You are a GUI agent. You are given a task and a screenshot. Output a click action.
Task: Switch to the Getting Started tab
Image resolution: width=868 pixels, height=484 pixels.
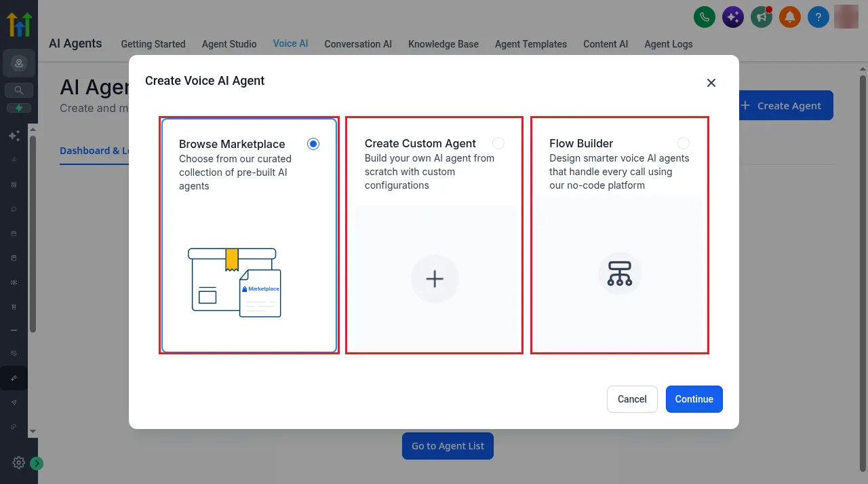[x=153, y=44]
